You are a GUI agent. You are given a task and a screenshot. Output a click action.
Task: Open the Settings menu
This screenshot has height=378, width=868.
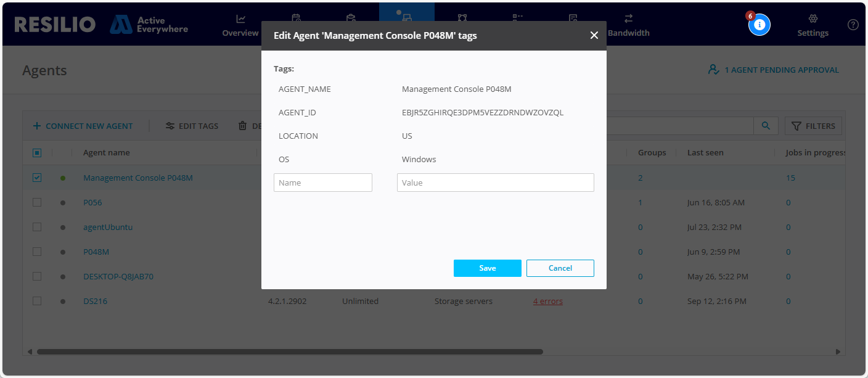point(813,25)
